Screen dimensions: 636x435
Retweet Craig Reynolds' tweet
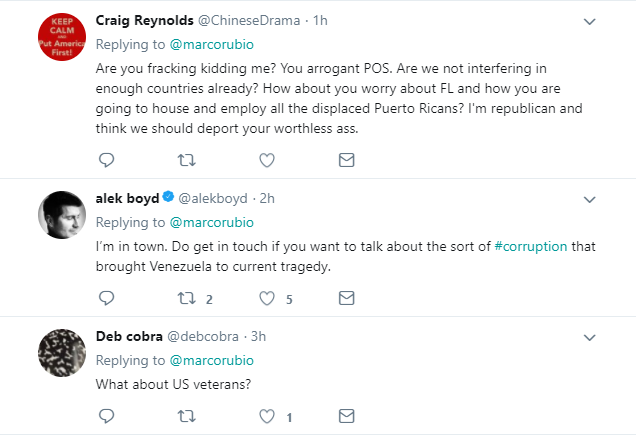[x=187, y=160]
